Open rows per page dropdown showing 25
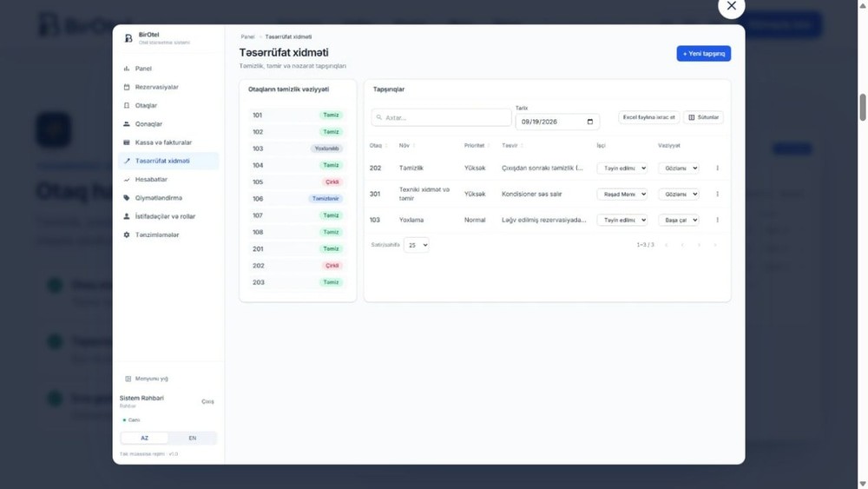This screenshot has height=489, width=868. (x=417, y=245)
